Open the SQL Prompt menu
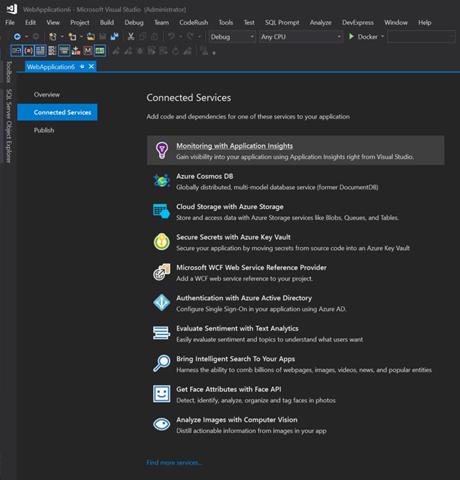The width and height of the screenshot is (460, 480). [x=282, y=22]
